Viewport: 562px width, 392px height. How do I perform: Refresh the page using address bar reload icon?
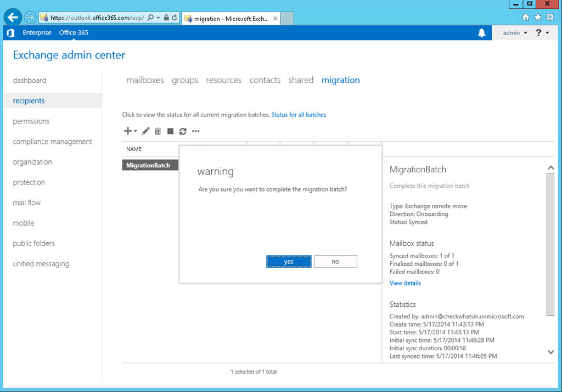click(x=175, y=18)
